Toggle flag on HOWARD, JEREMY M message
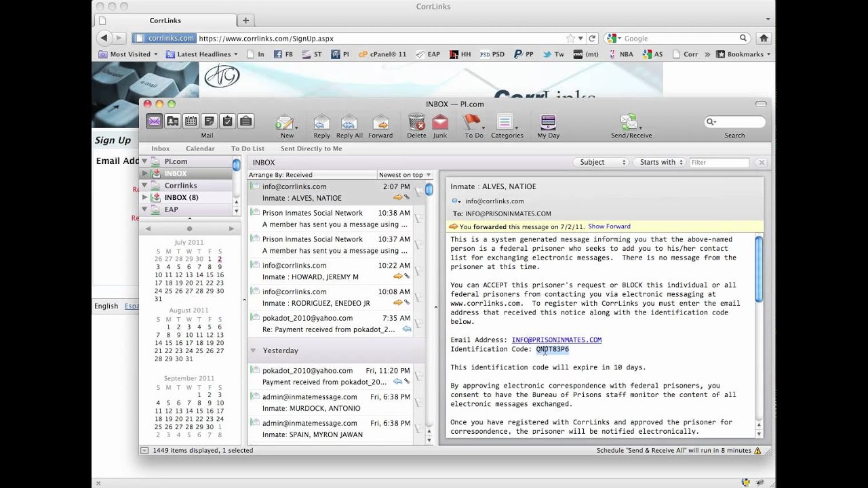The width and height of the screenshot is (868, 488). click(418, 271)
